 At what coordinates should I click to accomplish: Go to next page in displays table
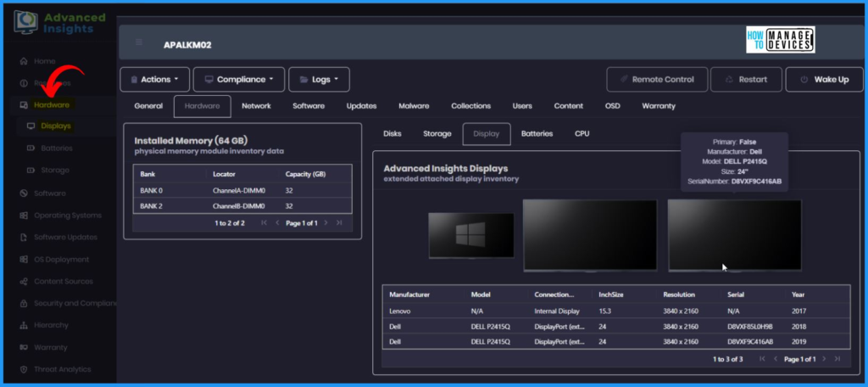click(x=824, y=359)
